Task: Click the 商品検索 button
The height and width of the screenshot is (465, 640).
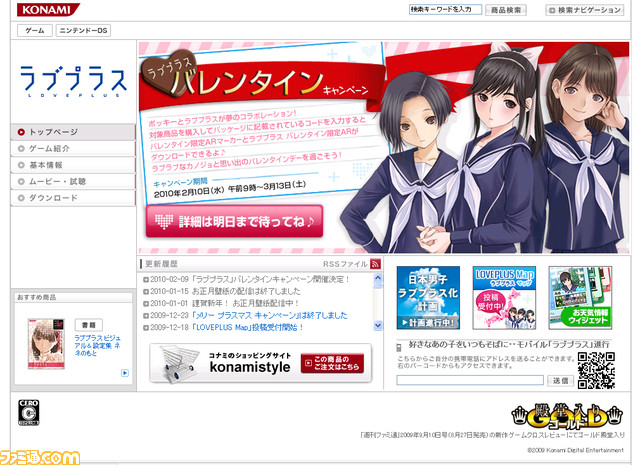Action: (x=506, y=10)
